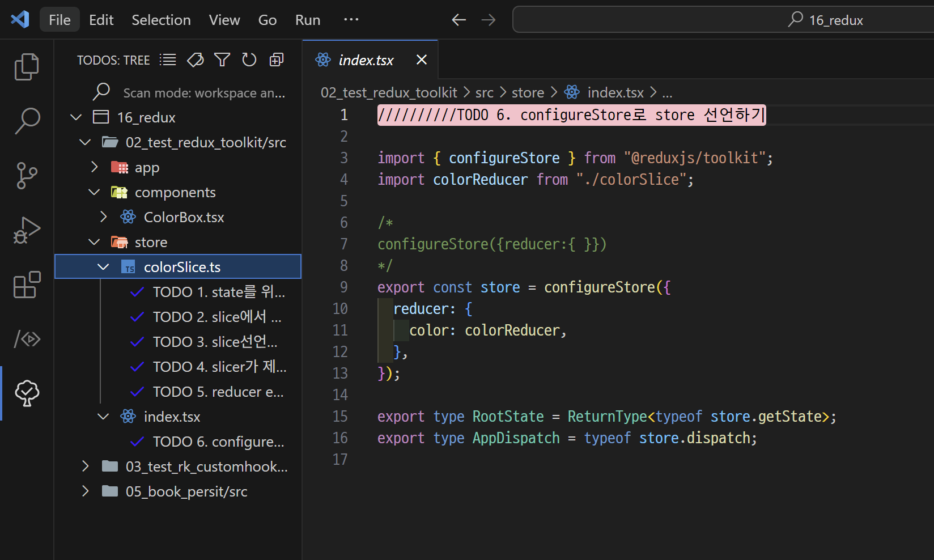The width and height of the screenshot is (934, 560).
Task: Open the Search view in activity bar
Action: click(27, 121)
